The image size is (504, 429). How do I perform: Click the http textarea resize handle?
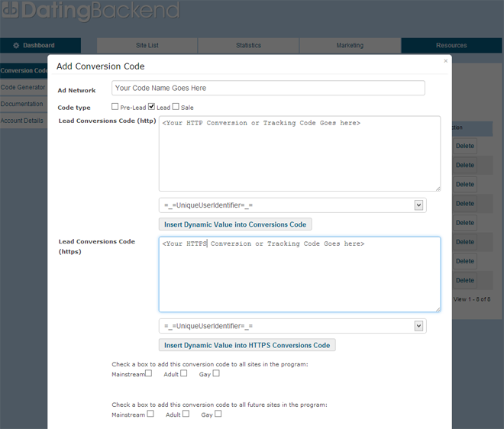(438, 189)
